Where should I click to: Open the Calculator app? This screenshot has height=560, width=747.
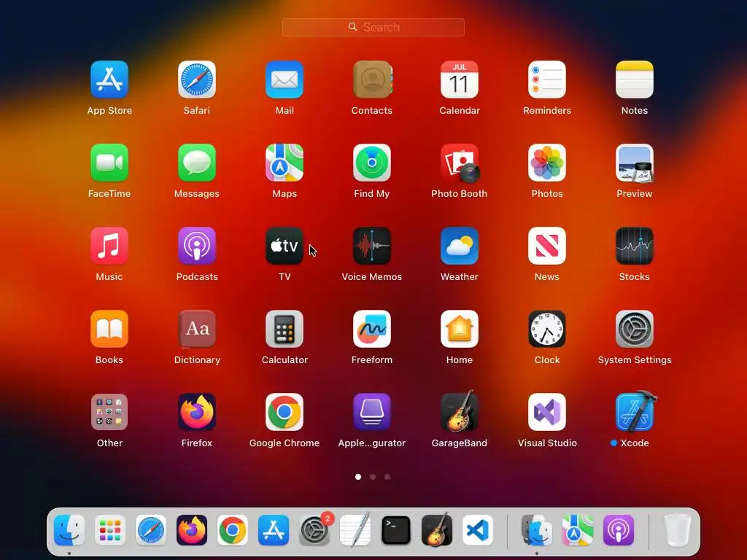click(285, 329)
